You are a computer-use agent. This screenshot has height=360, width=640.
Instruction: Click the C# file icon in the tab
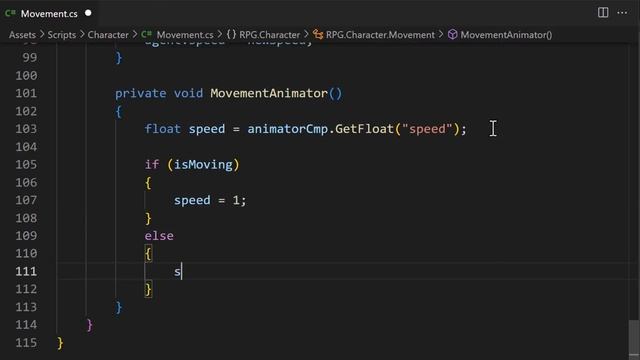coord(10,13)
